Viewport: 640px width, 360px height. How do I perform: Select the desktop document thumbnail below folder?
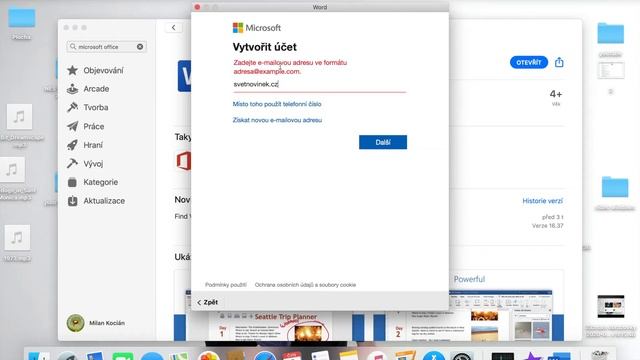611,71
